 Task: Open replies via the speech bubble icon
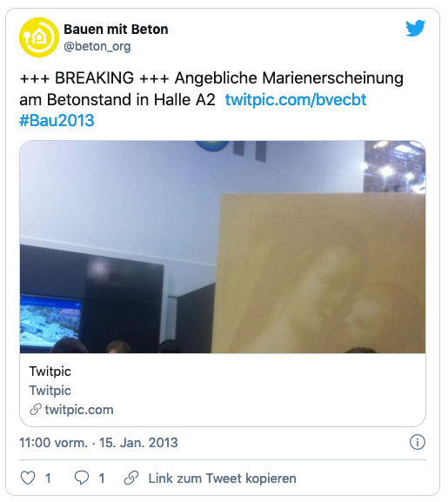point(82,478)
